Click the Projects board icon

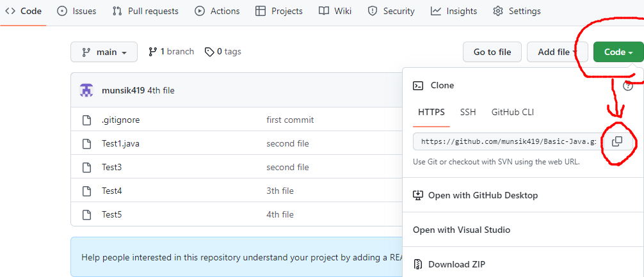(x=260, y=11)
